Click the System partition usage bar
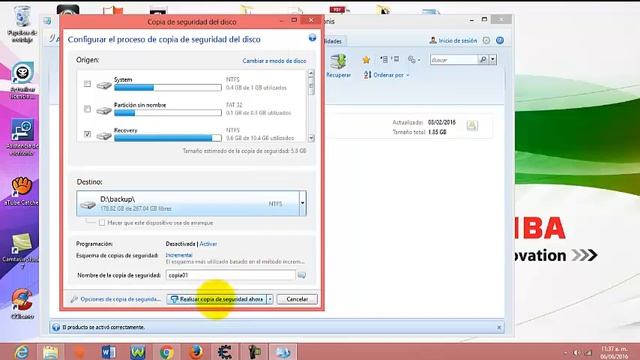Image resolution: width=640 pixels, height=360 pixels. 168,88
